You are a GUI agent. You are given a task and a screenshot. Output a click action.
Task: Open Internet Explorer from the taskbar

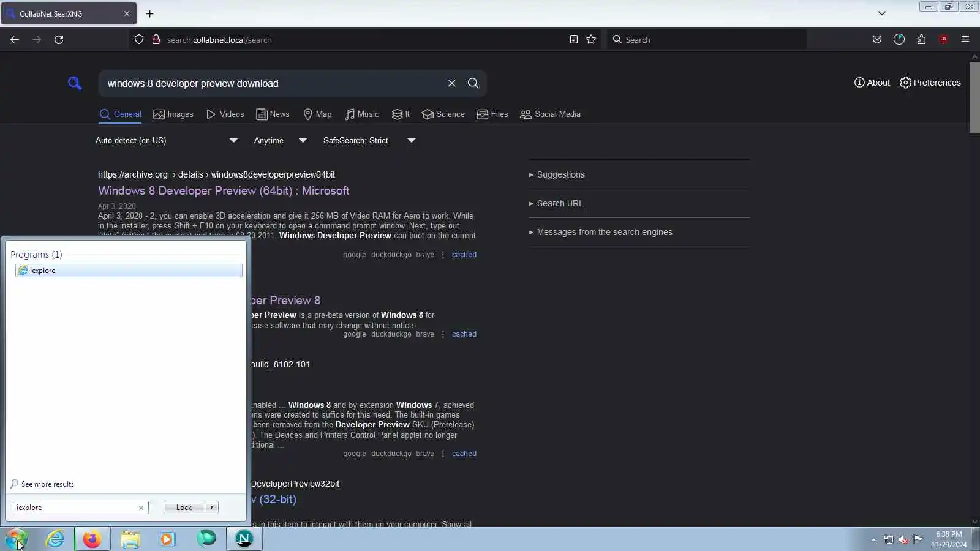tap(55, 539)
